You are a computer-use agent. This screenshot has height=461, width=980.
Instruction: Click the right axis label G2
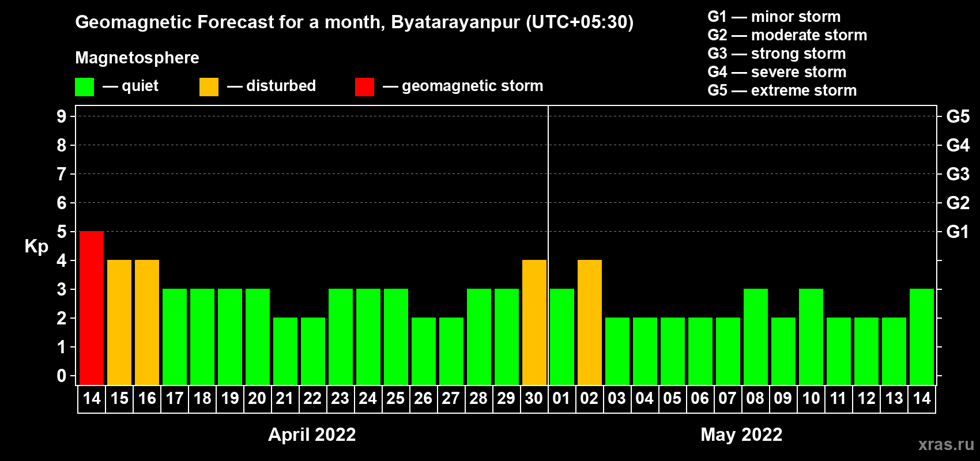958,203
